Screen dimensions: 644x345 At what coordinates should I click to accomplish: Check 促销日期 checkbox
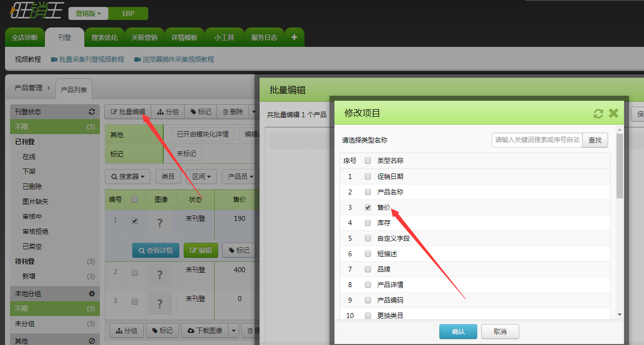click(x=368, y=176)
